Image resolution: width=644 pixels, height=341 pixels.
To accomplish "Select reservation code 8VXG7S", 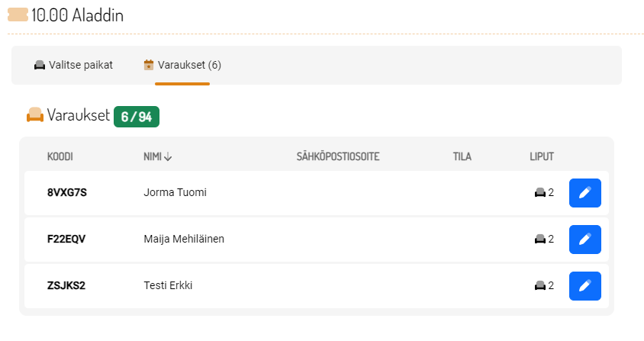I will pos(67,193).
